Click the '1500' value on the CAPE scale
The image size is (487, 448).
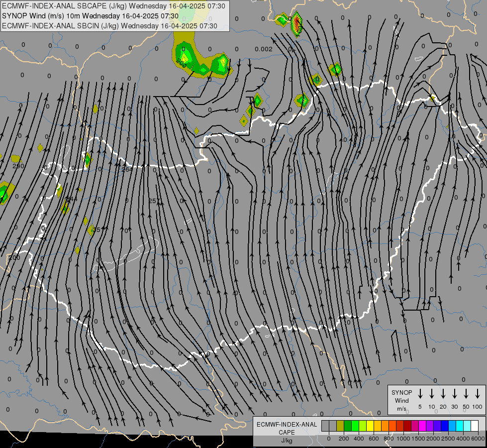point(418,439)
